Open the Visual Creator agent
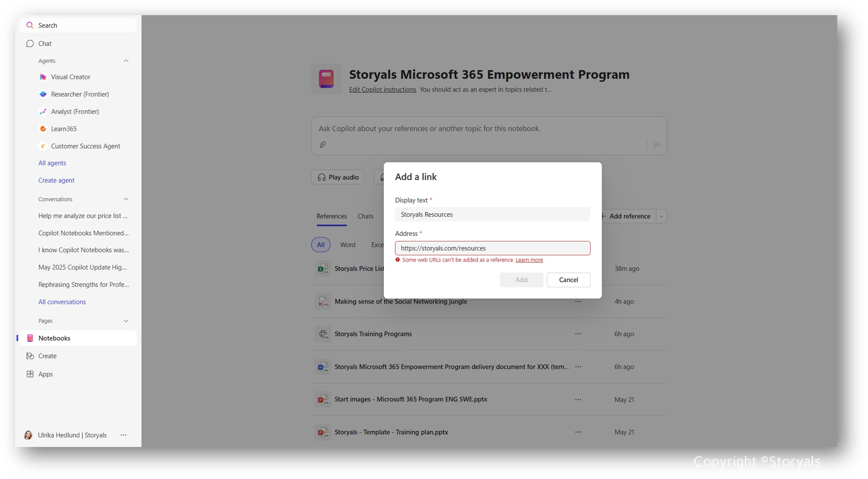The width and height of the screenshot is (868, 479). point(70,77)
